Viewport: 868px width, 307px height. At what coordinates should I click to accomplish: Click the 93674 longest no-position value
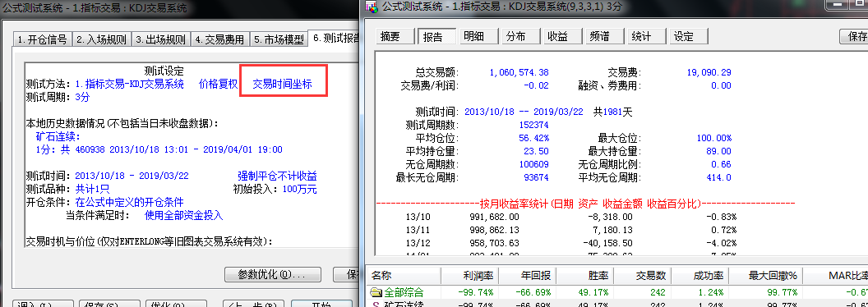[x=536, y=177]
